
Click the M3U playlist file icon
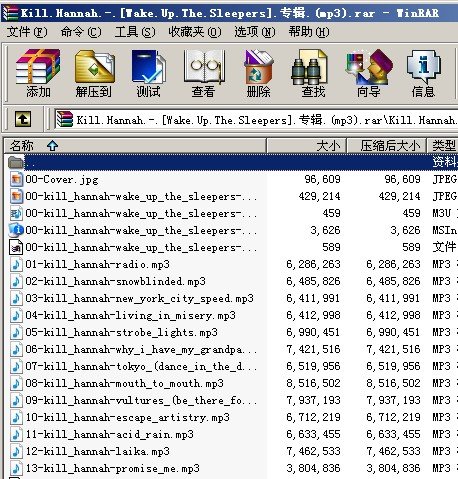click(x=16, y=213)
